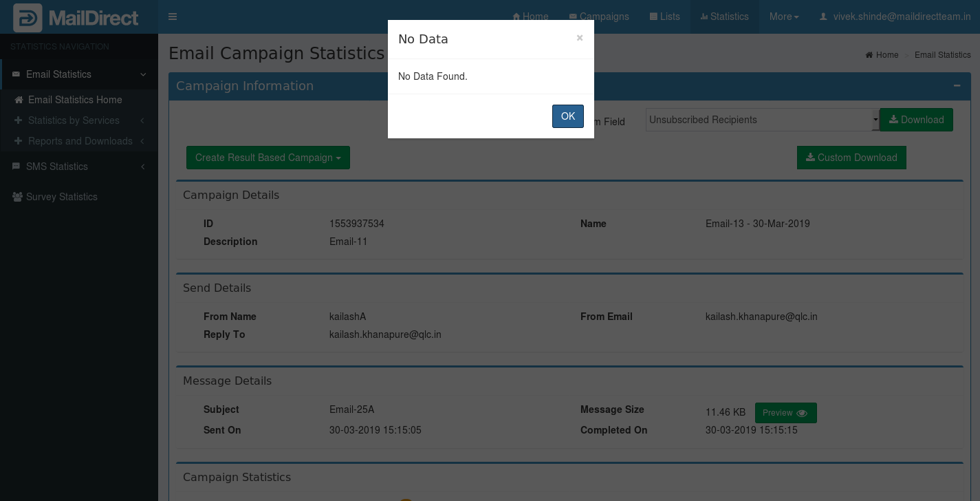
Task: Open the Statistics tab in navbar
Action: tap(724, 17)
